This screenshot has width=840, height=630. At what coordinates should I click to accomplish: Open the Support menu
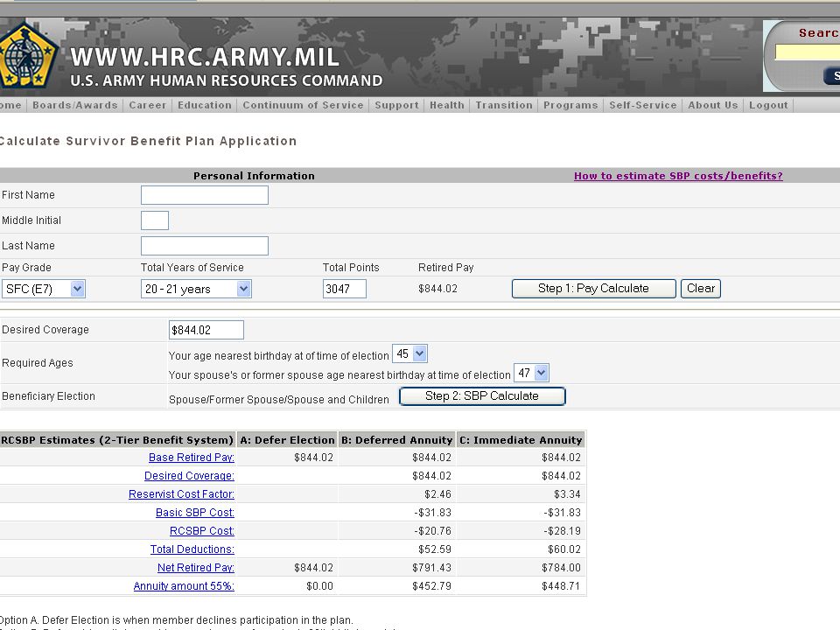click(397, 105)
